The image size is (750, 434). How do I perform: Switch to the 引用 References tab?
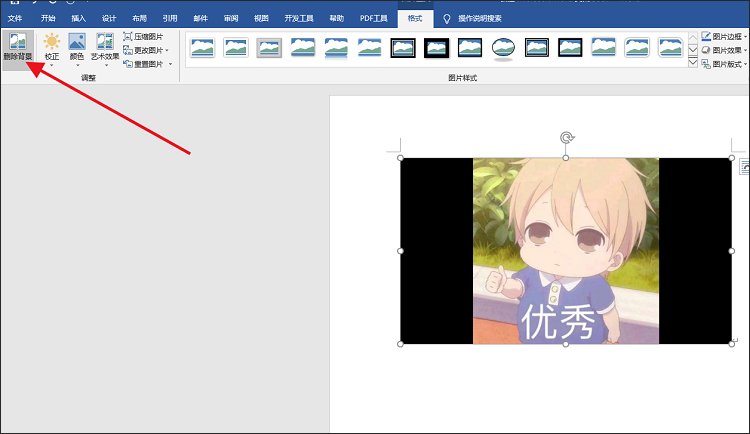tap(170, 18)
